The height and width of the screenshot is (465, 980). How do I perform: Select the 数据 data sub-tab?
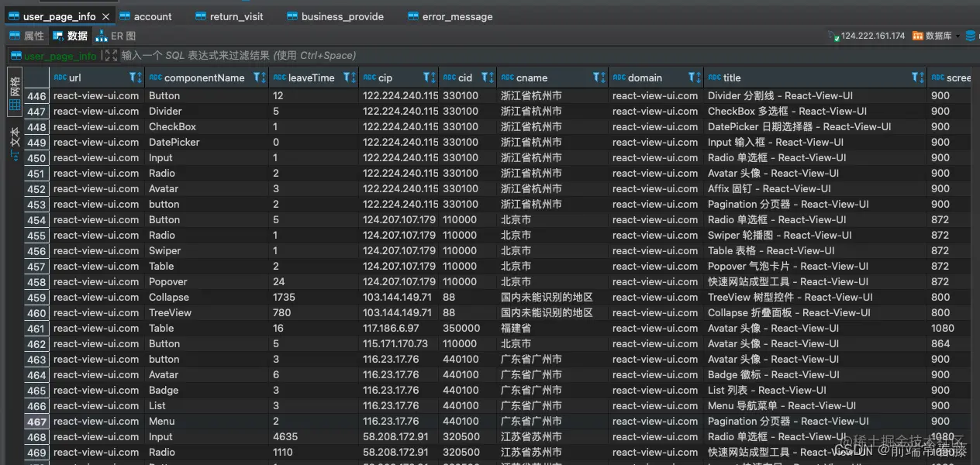(70, 36)
